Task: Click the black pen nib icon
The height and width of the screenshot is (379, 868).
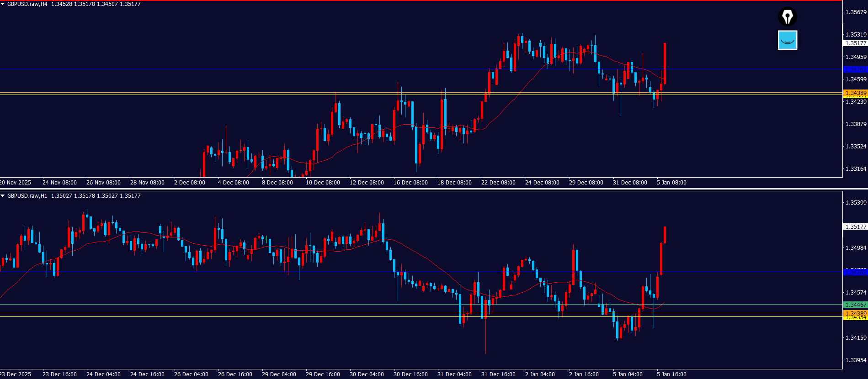Action: pyautogui.click(x=787, y=17)
